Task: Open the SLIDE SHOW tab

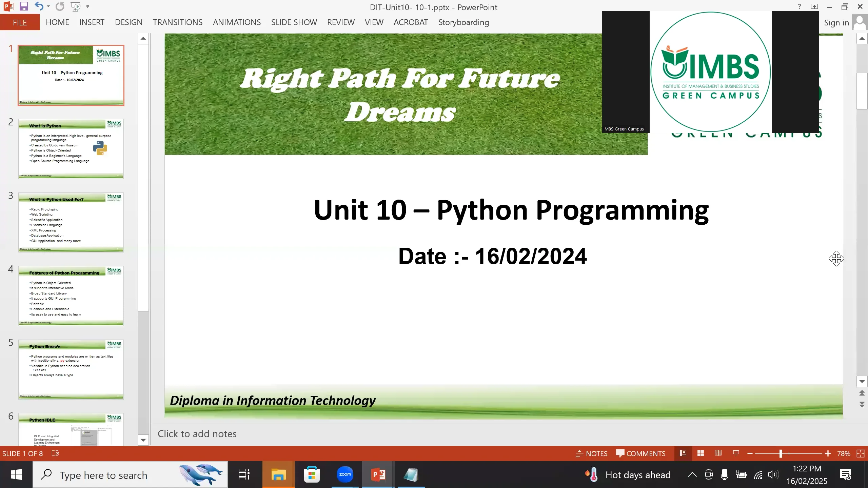Action: point(294,22)
